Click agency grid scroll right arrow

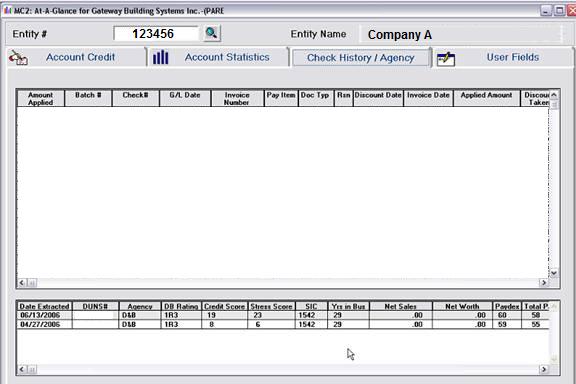[x=544, y=369]
